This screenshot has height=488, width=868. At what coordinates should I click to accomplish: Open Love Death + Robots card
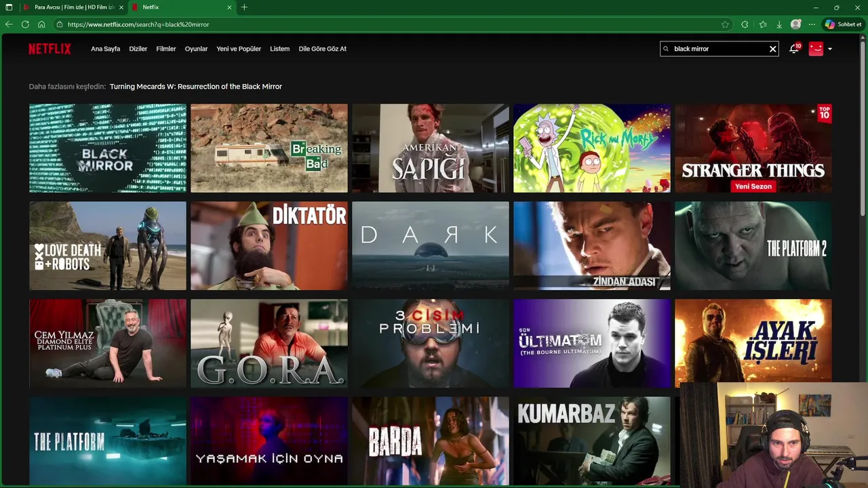[108, 246]
